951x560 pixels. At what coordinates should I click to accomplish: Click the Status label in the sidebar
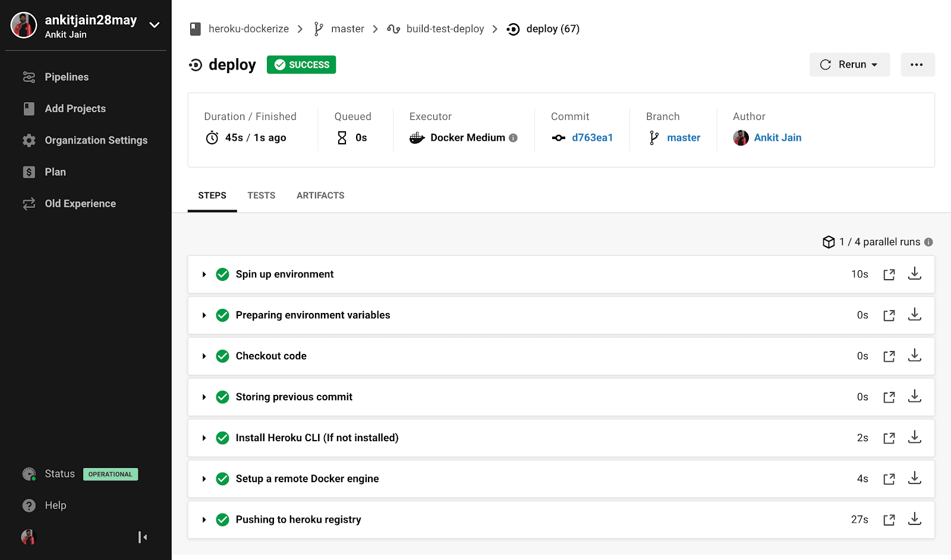pos(60,474)
